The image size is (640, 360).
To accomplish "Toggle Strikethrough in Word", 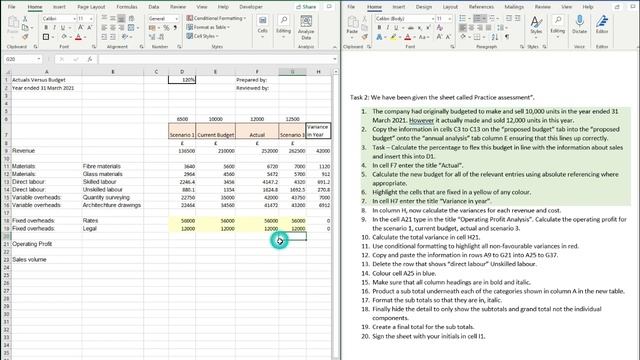I will (411, 27).
